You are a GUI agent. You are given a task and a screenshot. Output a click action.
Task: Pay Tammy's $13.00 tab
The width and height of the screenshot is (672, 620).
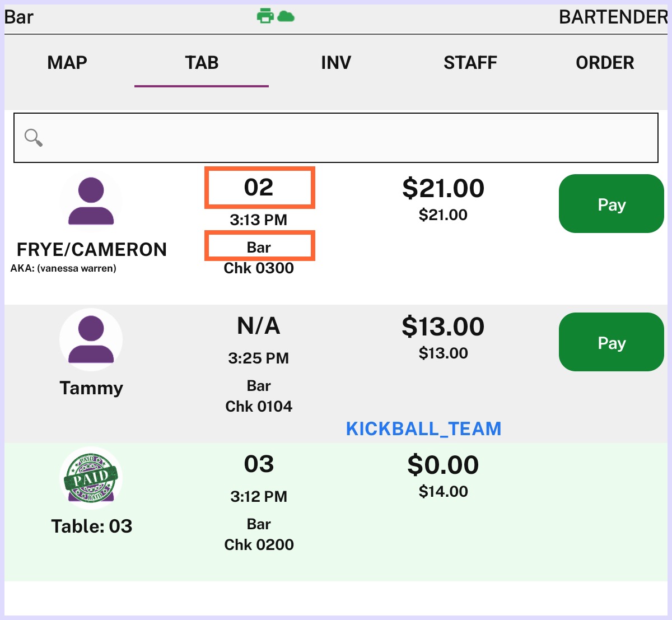[612, 342]
